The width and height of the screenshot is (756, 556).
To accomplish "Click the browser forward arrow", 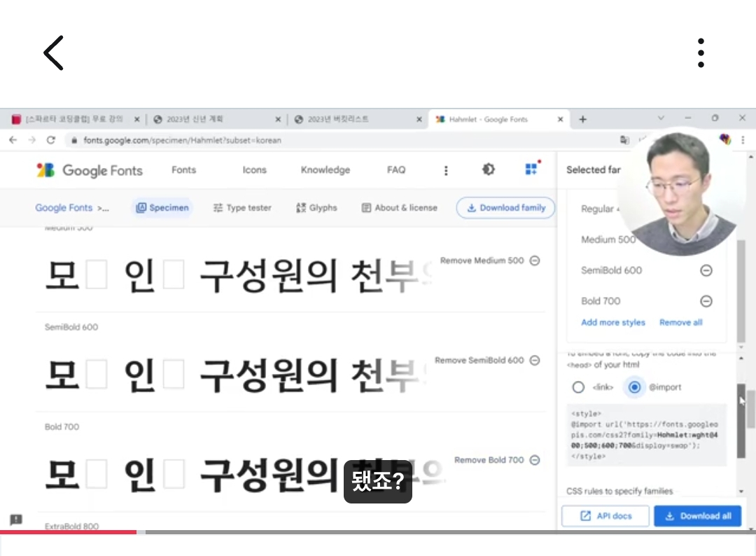I will [x=31, y=140].
